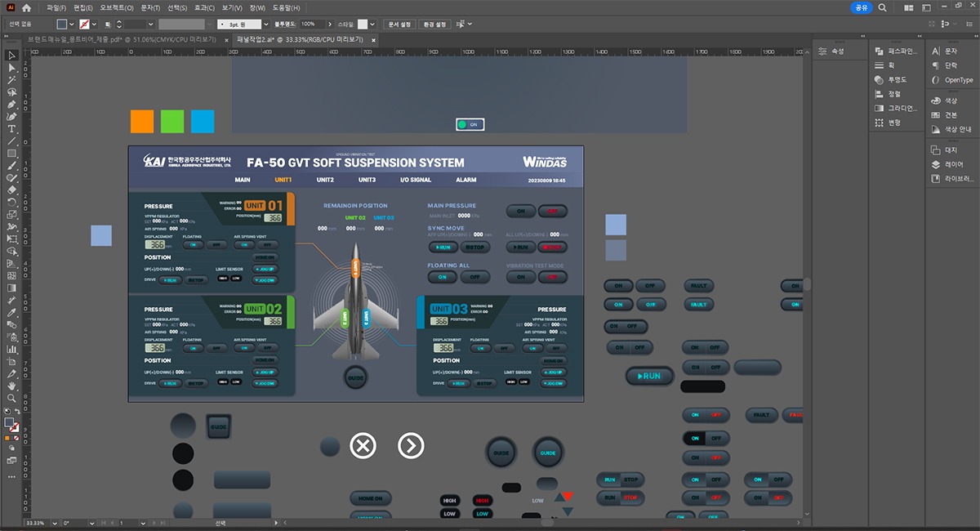The width and height of the screenshot is (980, 531).
Task: Open the rotate view dropdown in status bar
Action: pos(91,523)
